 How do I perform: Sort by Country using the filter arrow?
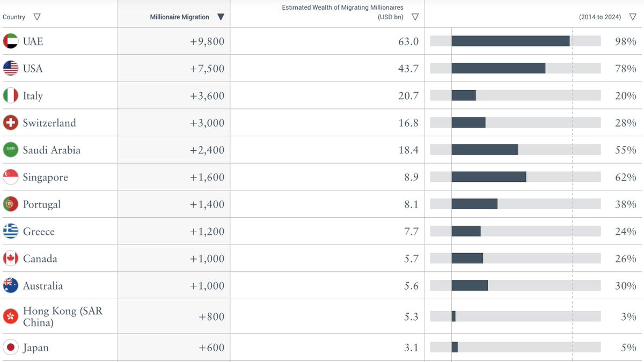click(36, 17)
